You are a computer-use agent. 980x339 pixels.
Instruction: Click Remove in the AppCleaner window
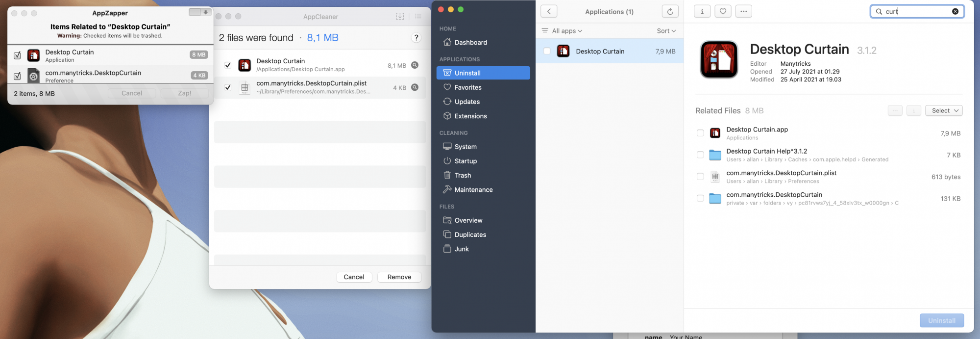click(399, 277)
